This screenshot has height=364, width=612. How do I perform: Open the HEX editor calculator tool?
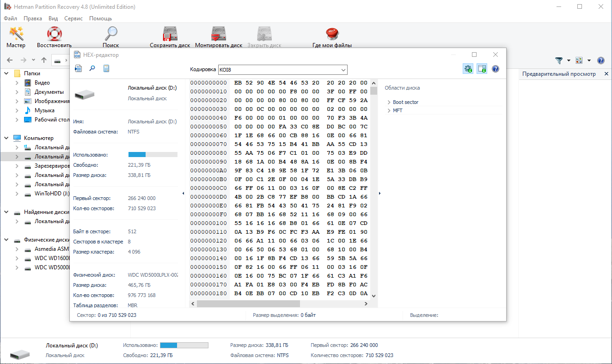[x=106, y=69]
